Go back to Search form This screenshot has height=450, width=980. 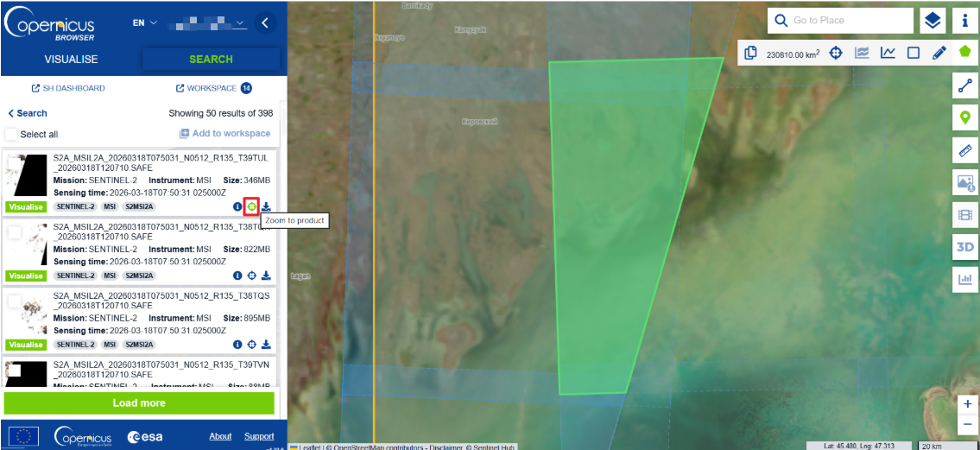click(x=28, y=113)
